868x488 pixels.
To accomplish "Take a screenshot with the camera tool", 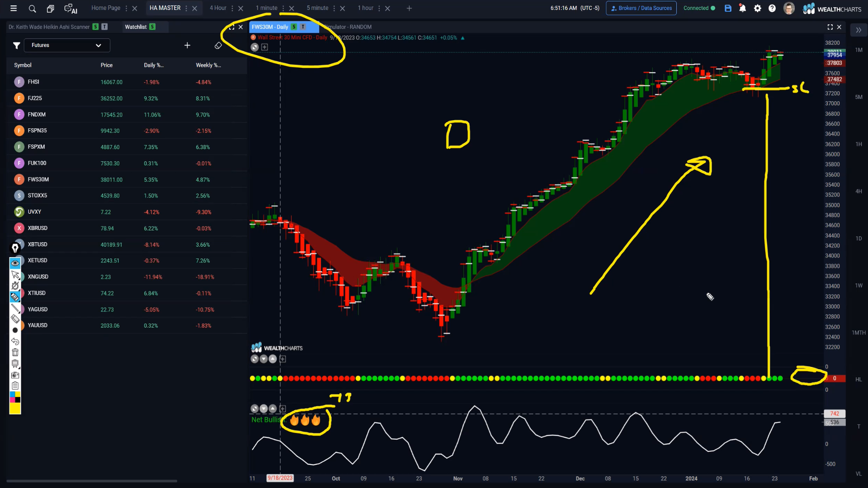I will 15,375.
